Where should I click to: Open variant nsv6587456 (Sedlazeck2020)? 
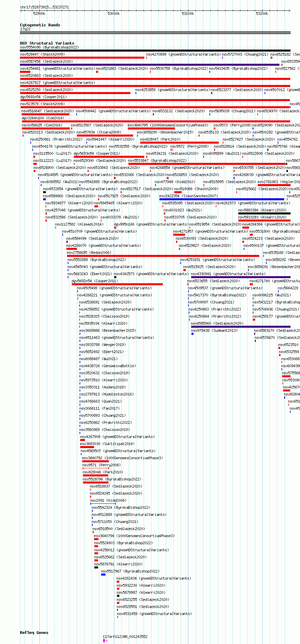(46, 61)
